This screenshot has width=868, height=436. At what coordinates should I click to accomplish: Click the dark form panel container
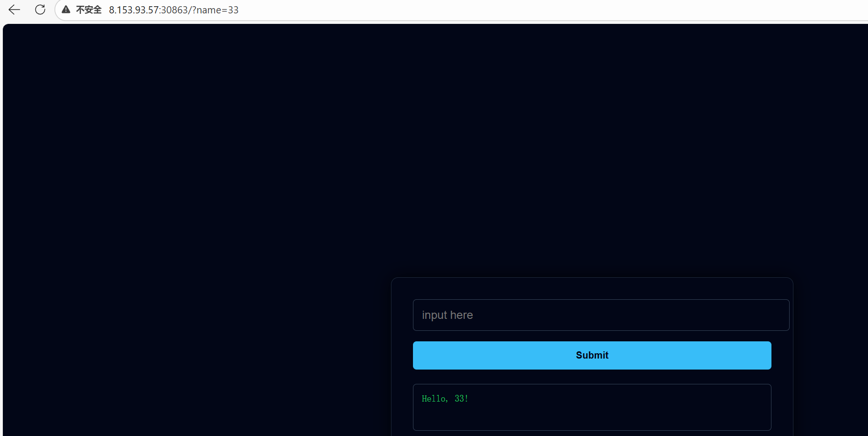592,289
